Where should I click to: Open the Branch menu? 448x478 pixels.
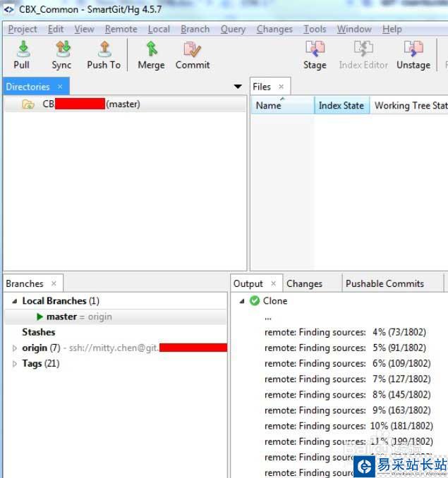point(195,30)
